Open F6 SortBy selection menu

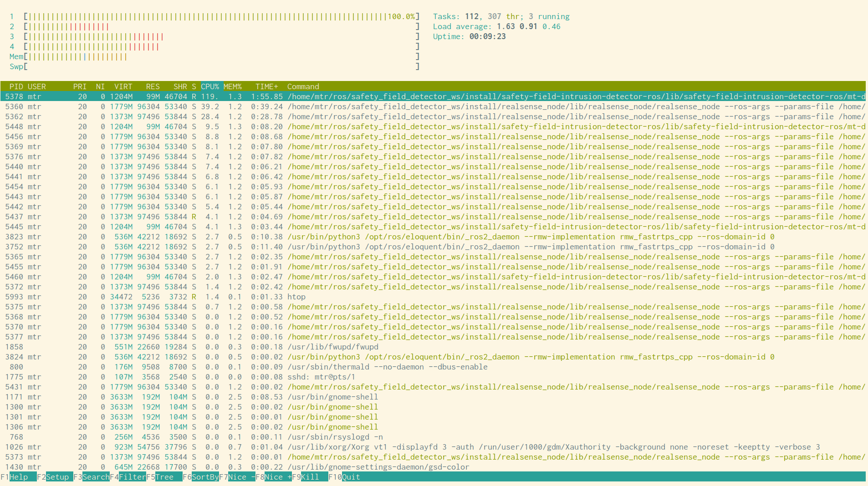pos(204,477)
